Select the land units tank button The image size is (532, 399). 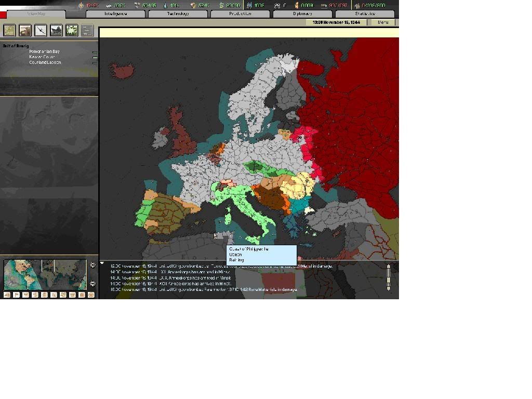[x=25, y=30]
